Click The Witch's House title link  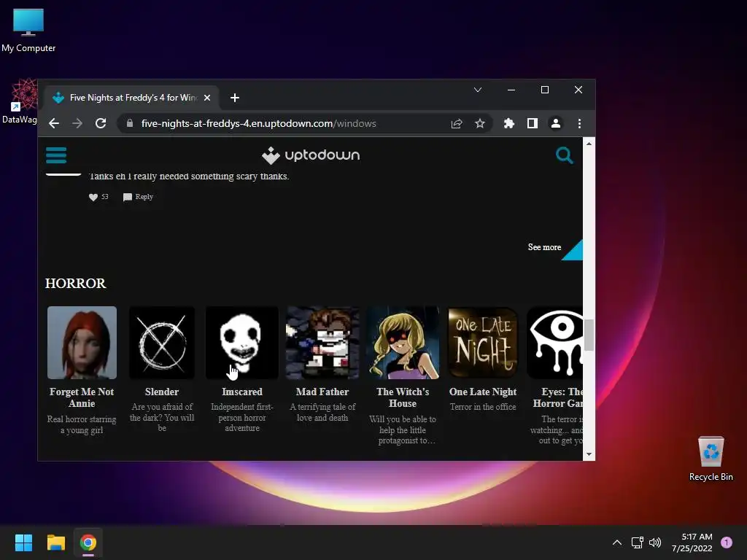point(403,397)
